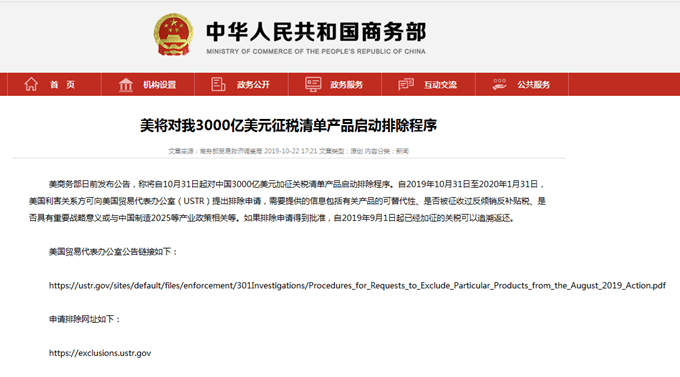680x377 pixels.
Task: Click the text 申请排除网址如下
Action: point(85,319)
